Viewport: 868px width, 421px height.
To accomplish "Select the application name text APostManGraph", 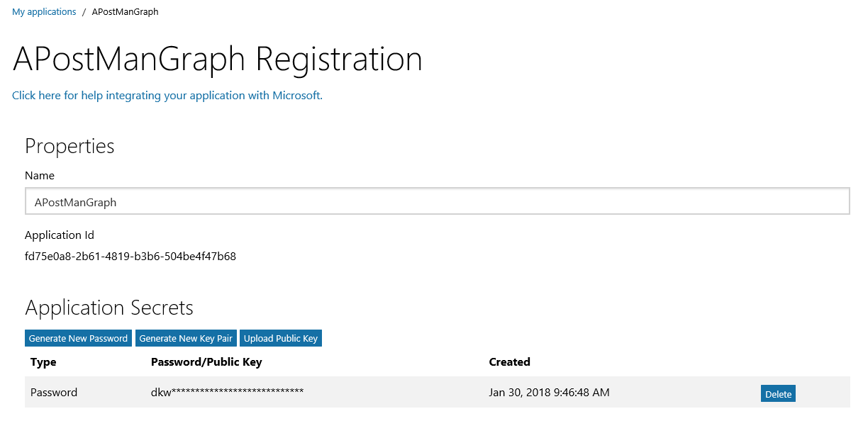I will tap(76, 202).
